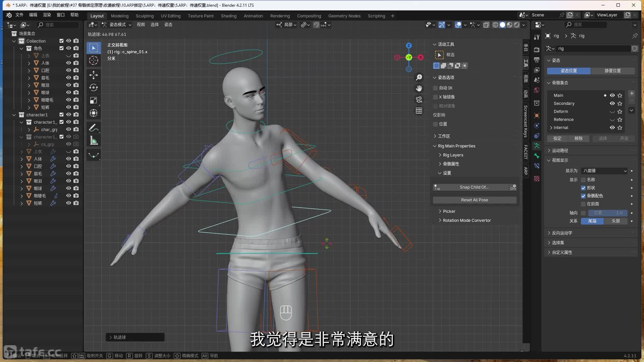Open the 显示为 八面锥 dropdown
The height and width of the screenshot is (362, 644).
pos(604,171)
